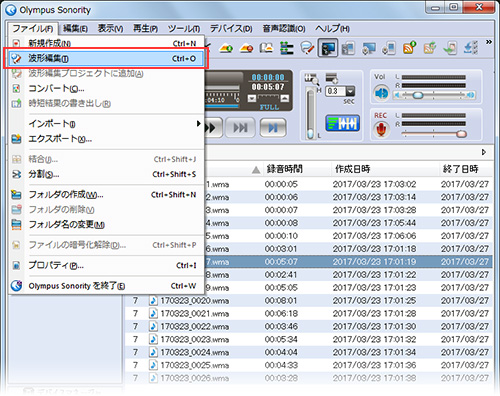Click the volume slider handle
The width and height of the screenshot is (500, 396).
click(x=418, y=96)
